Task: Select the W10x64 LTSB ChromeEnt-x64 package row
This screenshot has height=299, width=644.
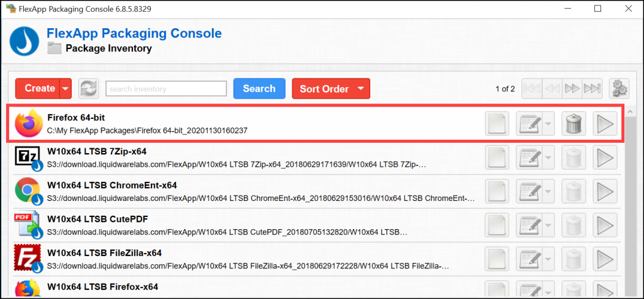Action: click(x=245, y=192)
